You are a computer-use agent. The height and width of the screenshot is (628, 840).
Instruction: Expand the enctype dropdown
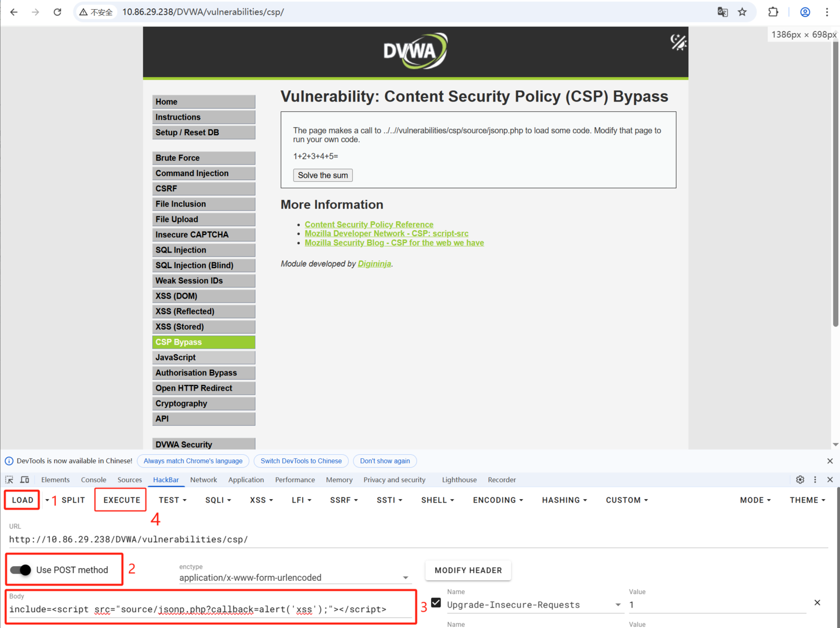405,578
